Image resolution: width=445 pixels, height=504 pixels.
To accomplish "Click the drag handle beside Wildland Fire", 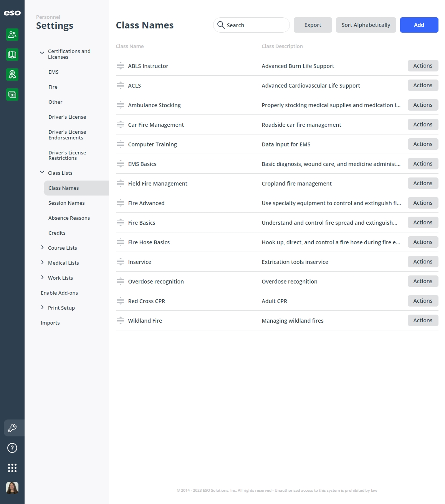I will click(121, 320).
